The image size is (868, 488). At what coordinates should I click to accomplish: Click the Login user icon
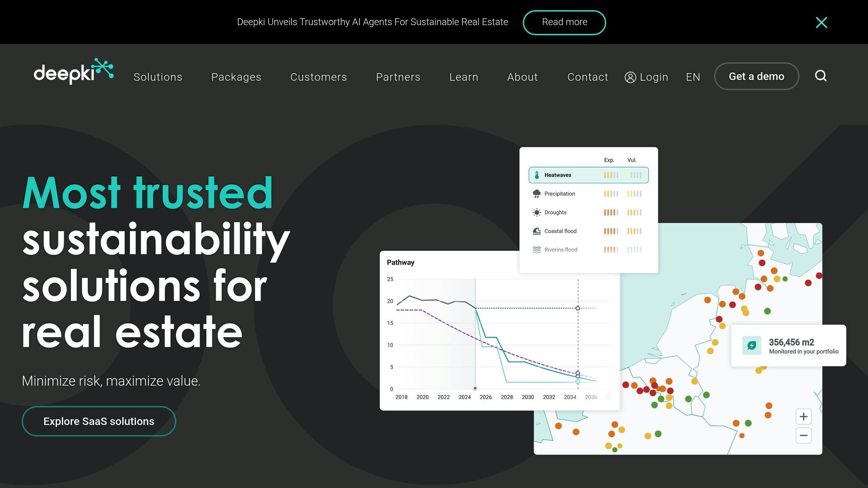(630, 77)
